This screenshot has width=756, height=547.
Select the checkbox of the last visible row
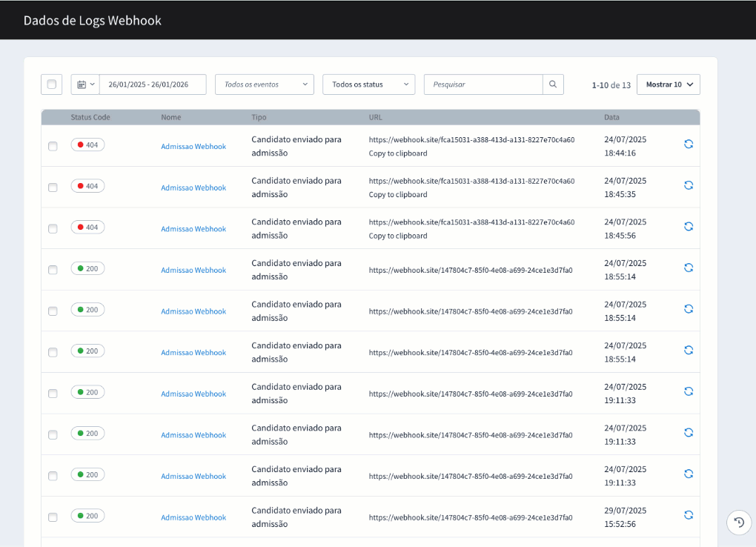click(53, 515)
